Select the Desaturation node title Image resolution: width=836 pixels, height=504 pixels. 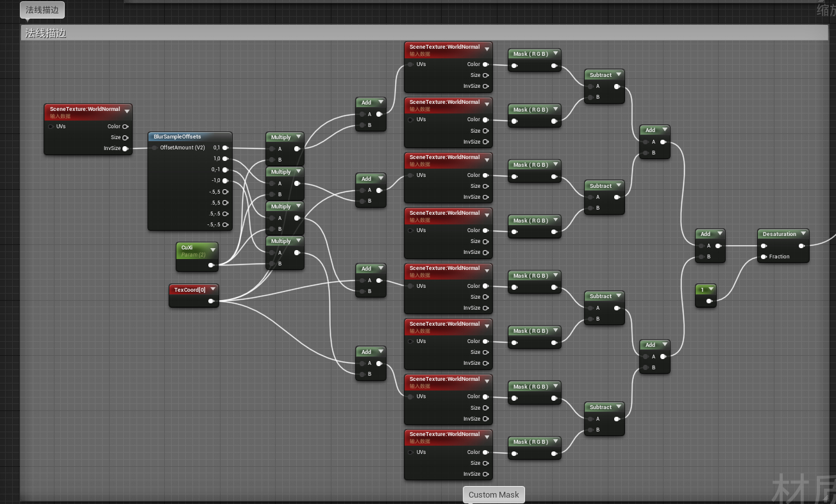pos(779,234)
